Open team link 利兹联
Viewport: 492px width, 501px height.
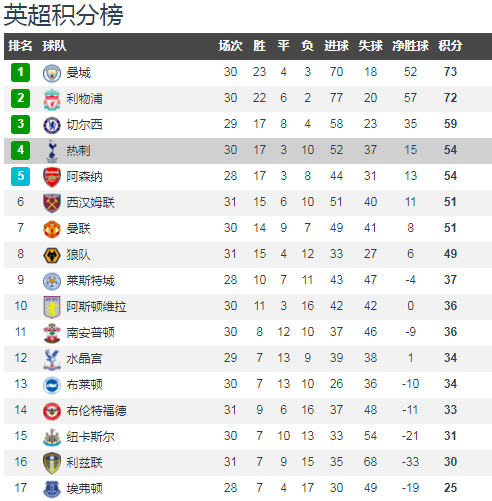[x=84, y=463]
